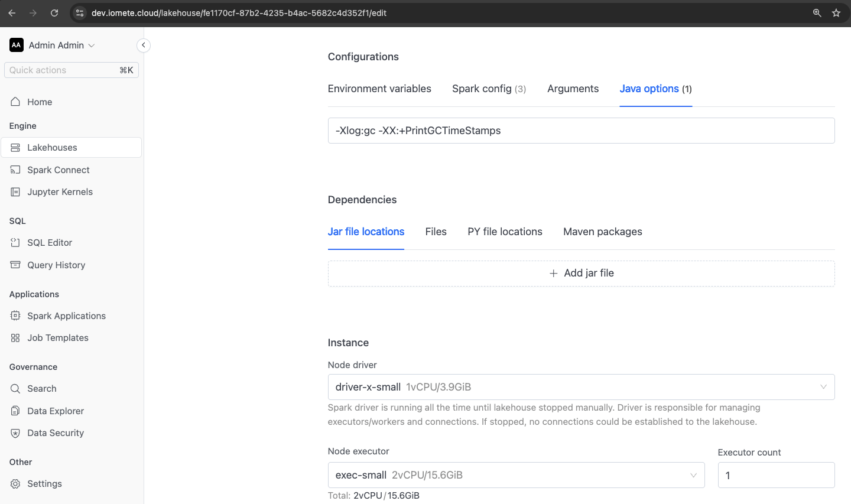Click the 'Total: 2vCPU/15.6GiB' text
The height and width of the screenshot is (504, 851).
[373, 496]
